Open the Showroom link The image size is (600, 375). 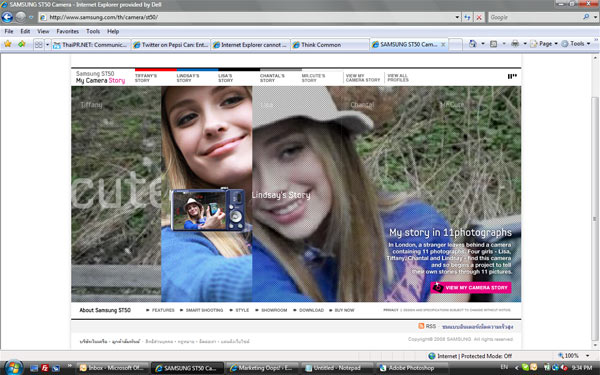coord(274,310)
